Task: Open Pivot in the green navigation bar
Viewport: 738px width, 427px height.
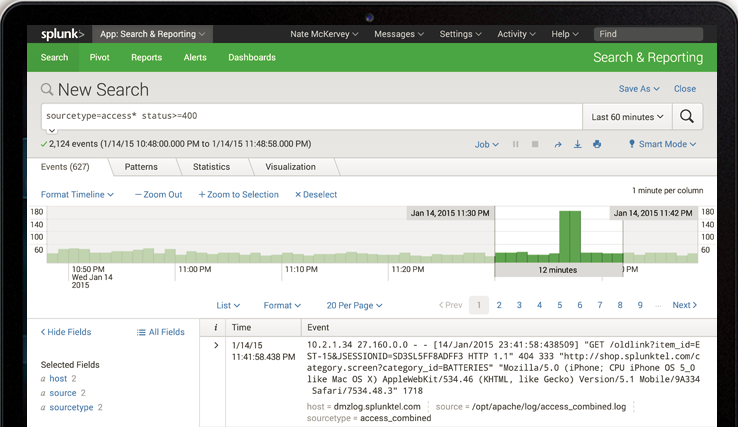Action: [x=100, y=58]
